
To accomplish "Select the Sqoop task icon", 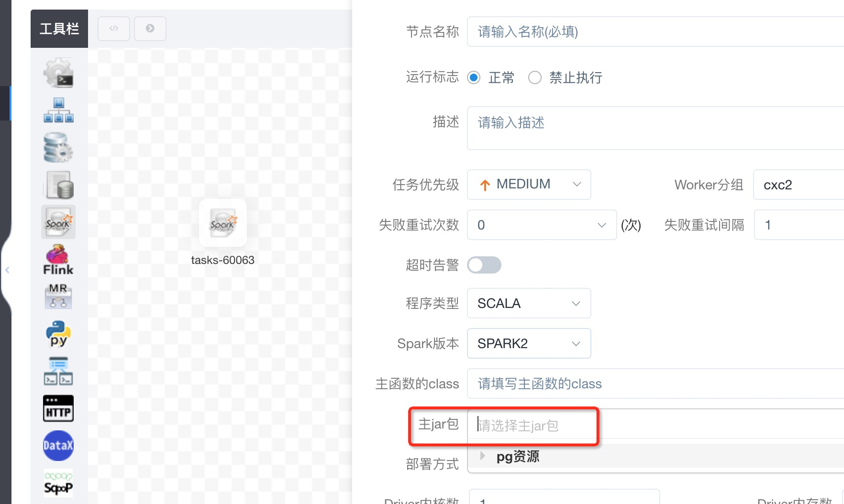I will (x=58, y=483).
